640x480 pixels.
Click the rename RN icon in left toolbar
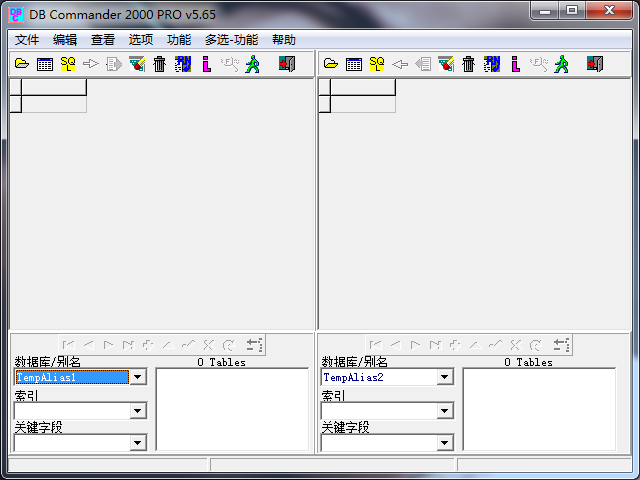pos(183,64)
